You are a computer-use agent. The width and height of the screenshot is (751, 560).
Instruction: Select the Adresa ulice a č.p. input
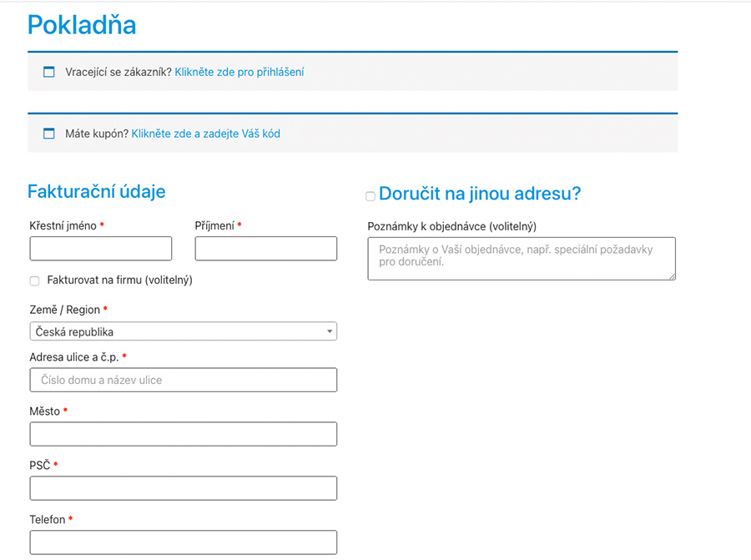click(x=183, y=380)
